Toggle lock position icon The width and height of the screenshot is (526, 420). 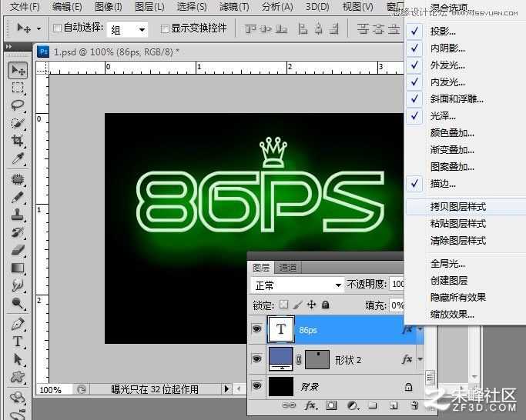pyautogui.click(x=312, y=305)
